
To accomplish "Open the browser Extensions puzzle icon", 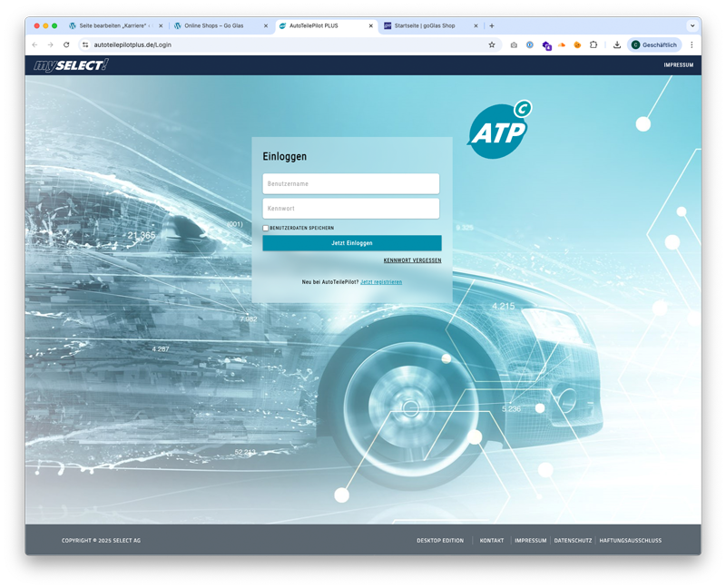I will click(594, 44).
